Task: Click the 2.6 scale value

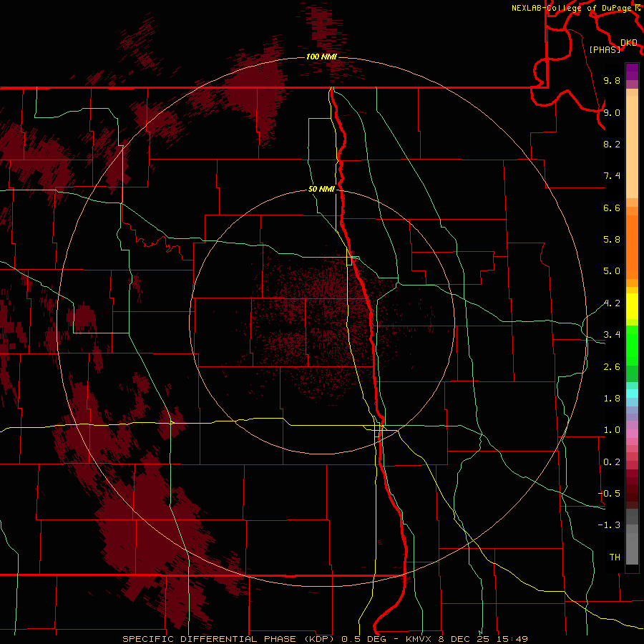Action: point(612,367)
